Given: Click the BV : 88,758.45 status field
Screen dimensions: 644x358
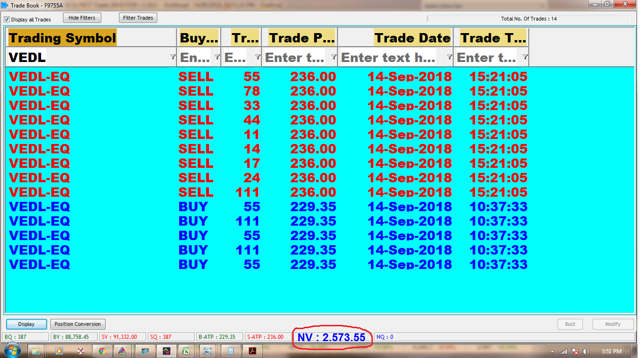Looking at the screenshot, I should (74, 337).
